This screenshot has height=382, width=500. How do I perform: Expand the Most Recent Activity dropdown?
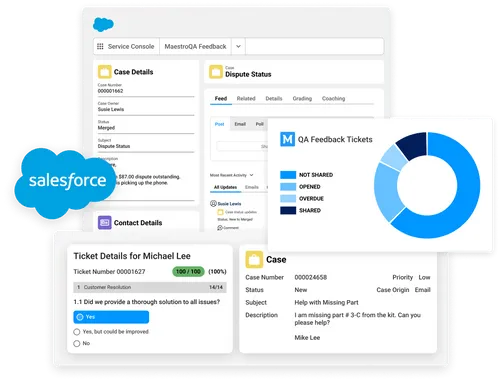(x=251, y=175)
